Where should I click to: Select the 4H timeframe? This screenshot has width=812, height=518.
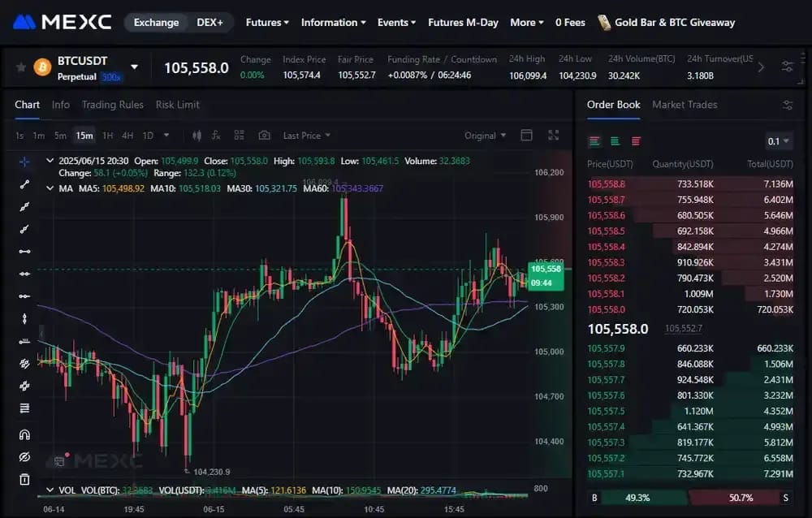[x=127, y=136]
